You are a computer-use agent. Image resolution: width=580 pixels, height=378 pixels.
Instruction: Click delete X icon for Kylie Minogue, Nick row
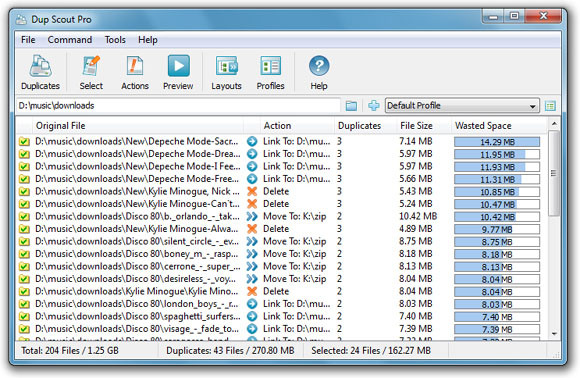[252, 191]
